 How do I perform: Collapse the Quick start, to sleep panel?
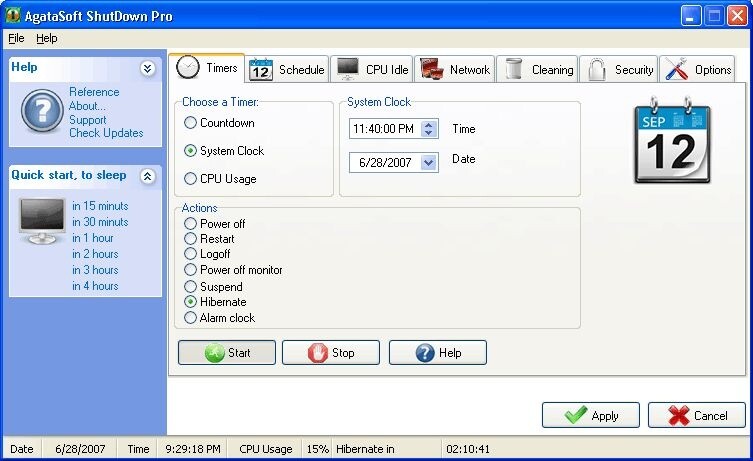tap(147, 176)
